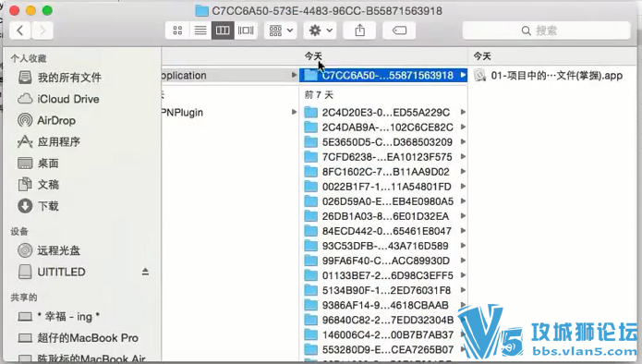Select folder 2C4DAB9A-...102C6CE82C
The width and height of the screenshot is (642, 364).
click(383, 127)
